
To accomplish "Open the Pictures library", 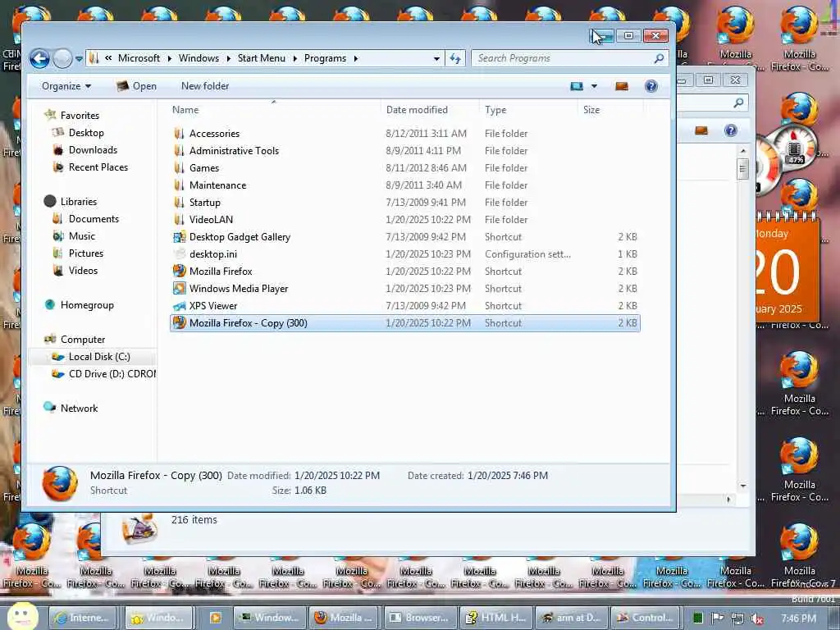I will [85, 253].
